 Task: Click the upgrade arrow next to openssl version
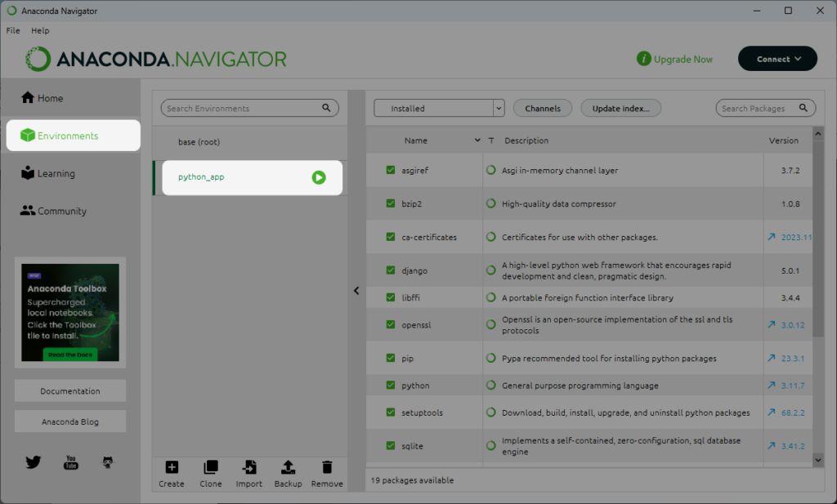772,324
